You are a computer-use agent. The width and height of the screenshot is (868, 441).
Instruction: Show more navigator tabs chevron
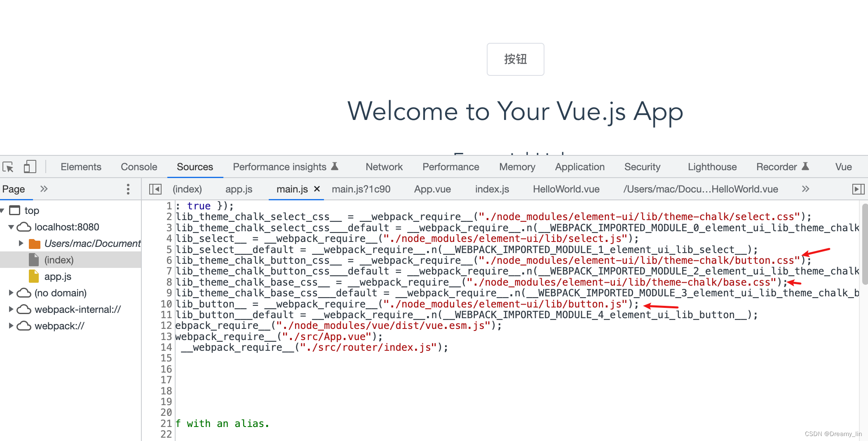point(44,189)
